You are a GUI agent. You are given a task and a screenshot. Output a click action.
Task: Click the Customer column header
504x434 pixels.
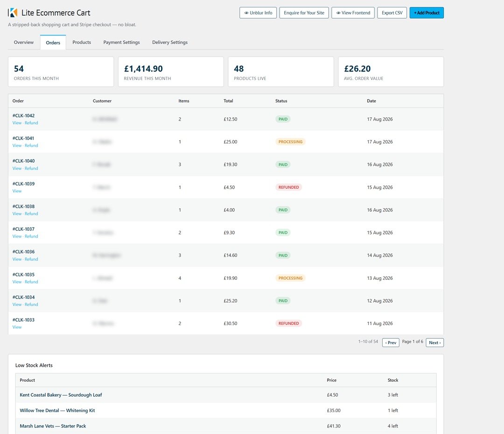102,101
